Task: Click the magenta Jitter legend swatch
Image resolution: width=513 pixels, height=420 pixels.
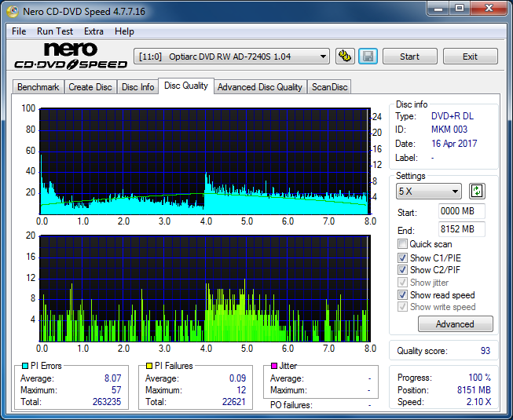Action: (274, 366)
